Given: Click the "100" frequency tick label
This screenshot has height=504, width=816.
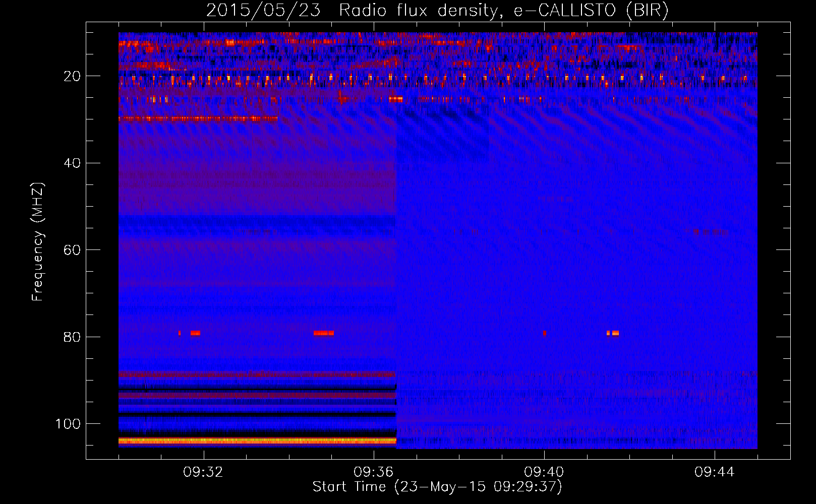Looking at the screenshot, I should pyautogui.click(x=68, y=423).
